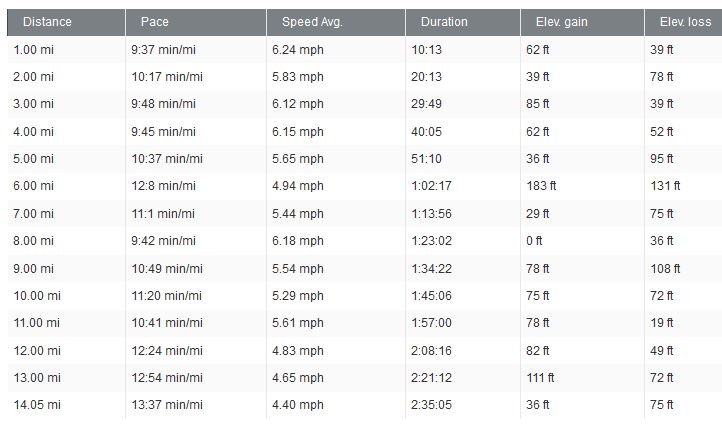Click the Elev. loss column header
The height and width of the screenshot is (432, 722).
684,22
